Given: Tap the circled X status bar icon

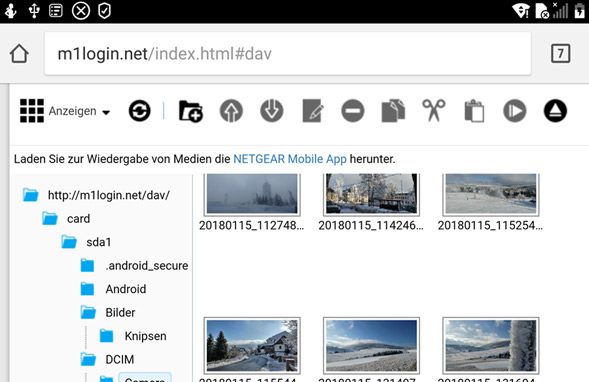Looking at the screenshot, I should point(81,11).
